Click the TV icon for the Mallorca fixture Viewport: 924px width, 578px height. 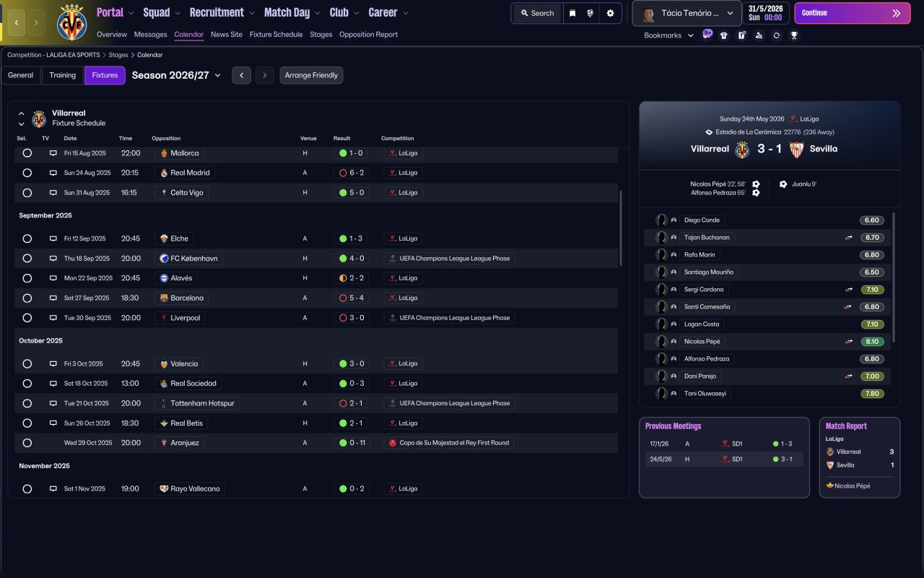tap(53, 153)
